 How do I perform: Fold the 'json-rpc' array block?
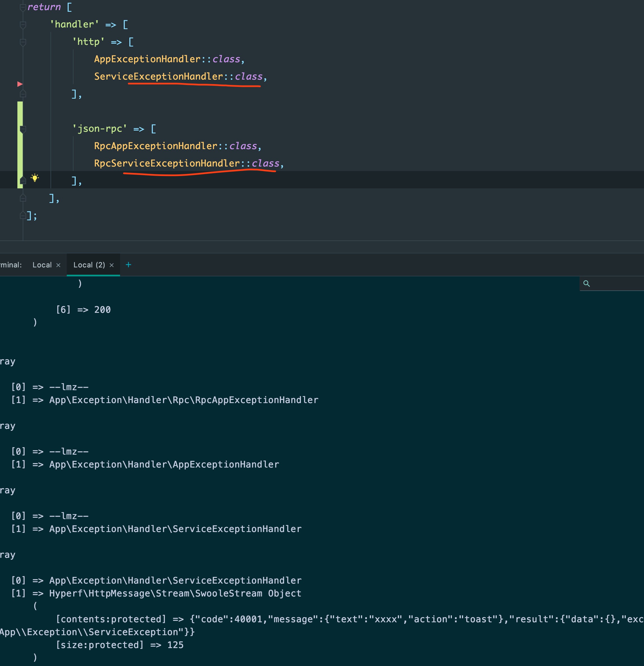click(x=23, y=129)
